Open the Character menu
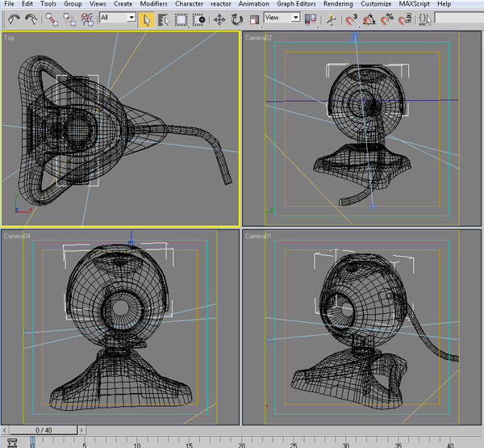484x448 pixels. [190, 4]
